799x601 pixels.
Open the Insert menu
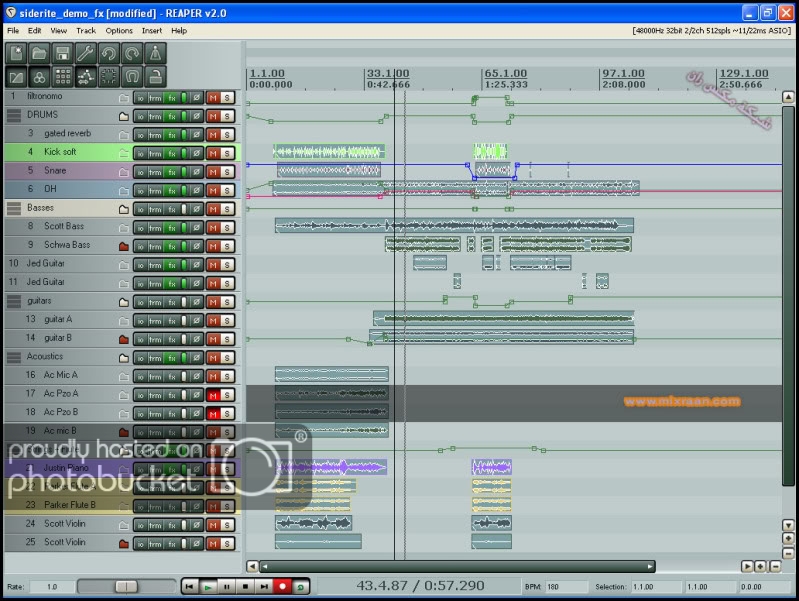tap(152, 31)
